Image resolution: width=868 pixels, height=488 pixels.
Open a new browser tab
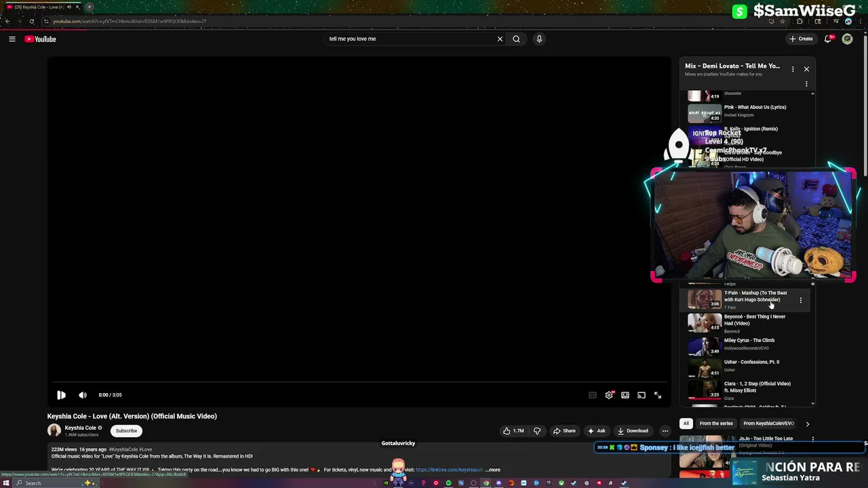pyautogui.click(x=89, y=7)
